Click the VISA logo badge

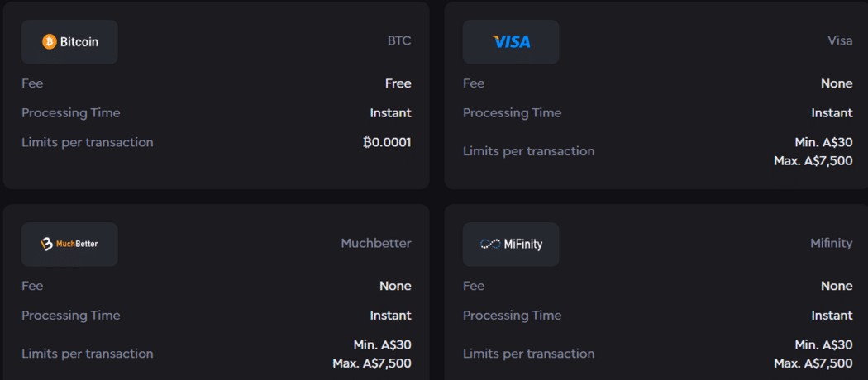[511, 41]
